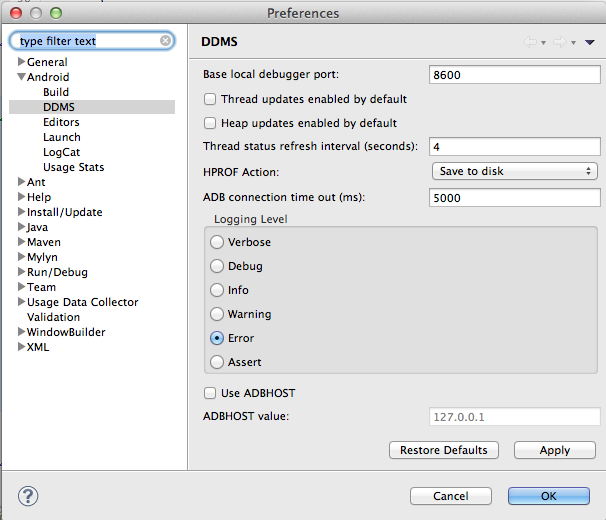
Task: Expand the General tree node
Action: pyautogui.click(x=22, y=61)
